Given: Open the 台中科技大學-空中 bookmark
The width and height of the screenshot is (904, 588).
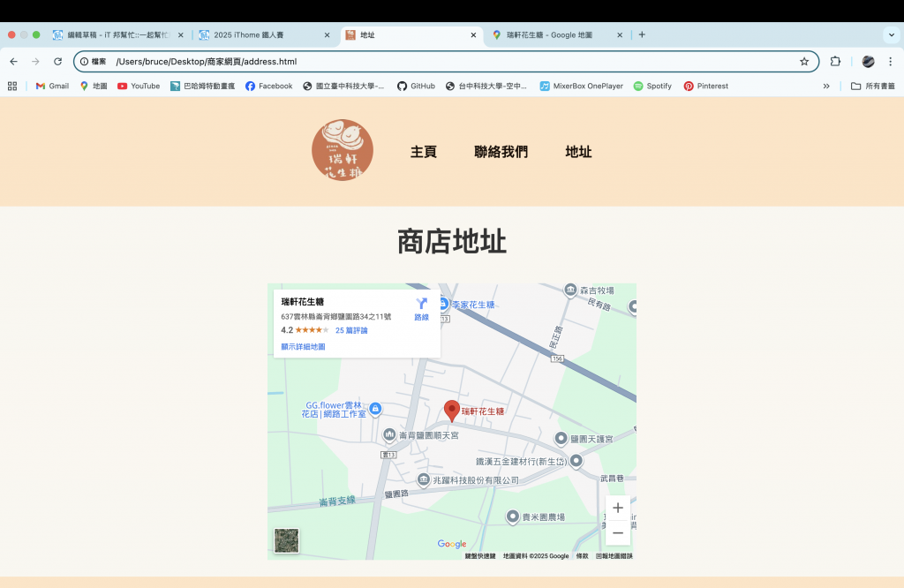Looking at the screenshot, I should point(486,86).
